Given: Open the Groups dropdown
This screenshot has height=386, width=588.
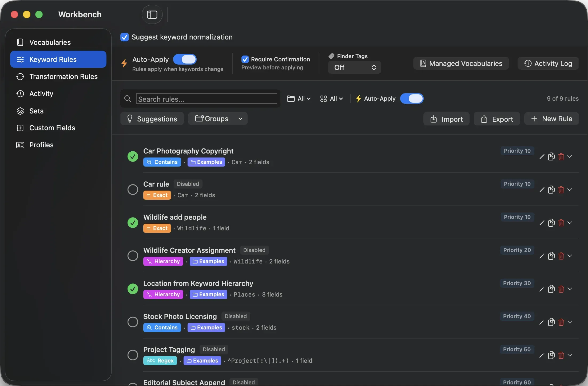Looking at the screenshot, I should click(218, 119).
